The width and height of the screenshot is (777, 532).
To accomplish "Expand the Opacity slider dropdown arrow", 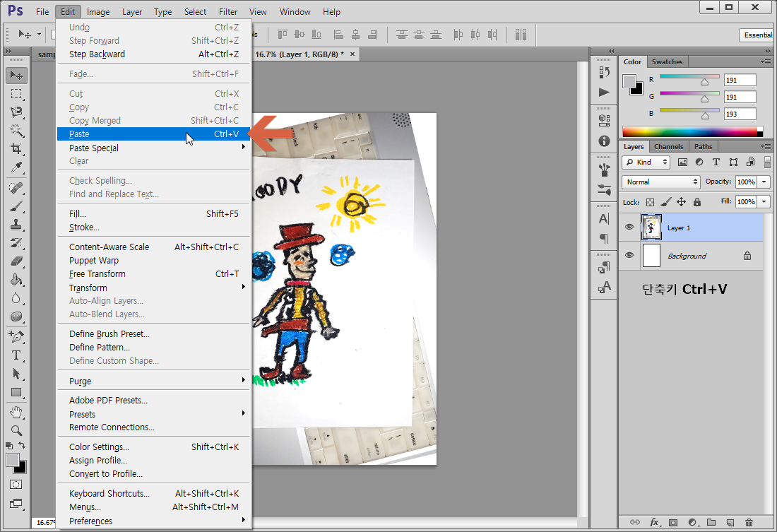I will point(765,182).
